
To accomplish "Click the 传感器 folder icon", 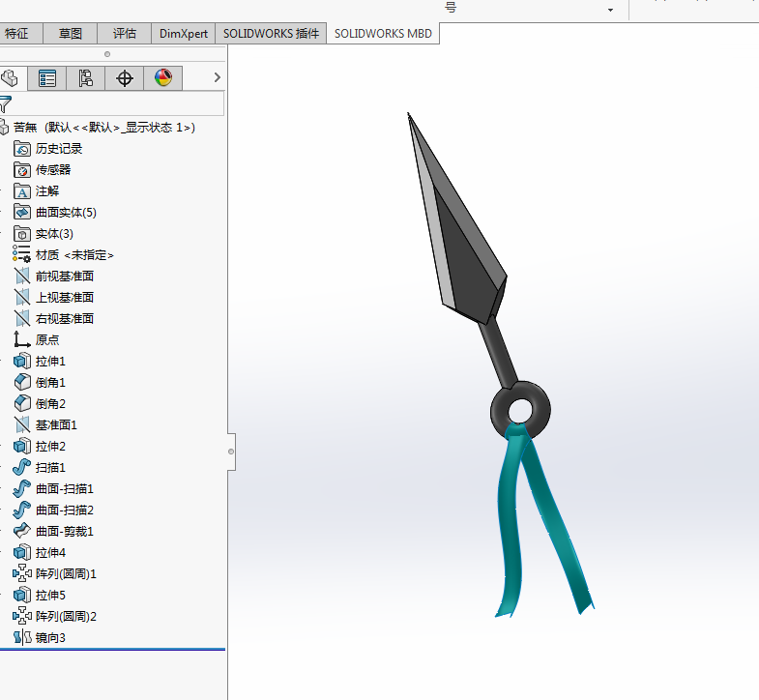I will (x=22, y=170).
